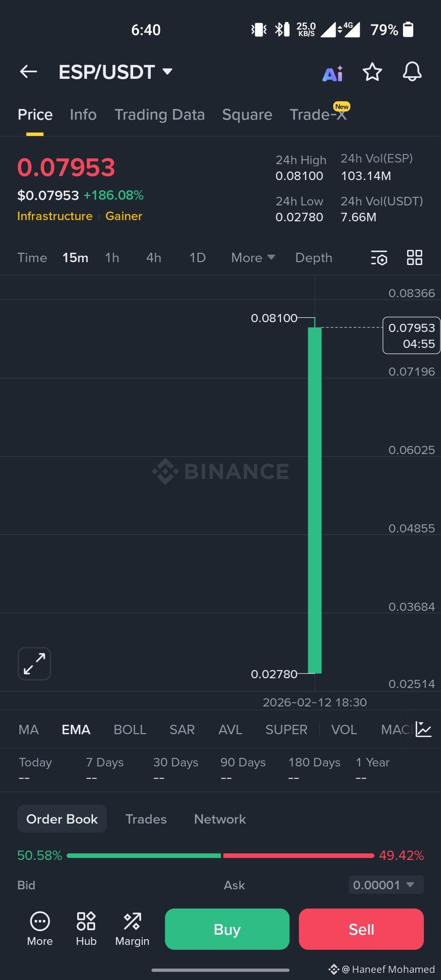Toggle the EMA indicator
Image resolution: width=441 pixels, height=980 pixels.
pos(76,729)
